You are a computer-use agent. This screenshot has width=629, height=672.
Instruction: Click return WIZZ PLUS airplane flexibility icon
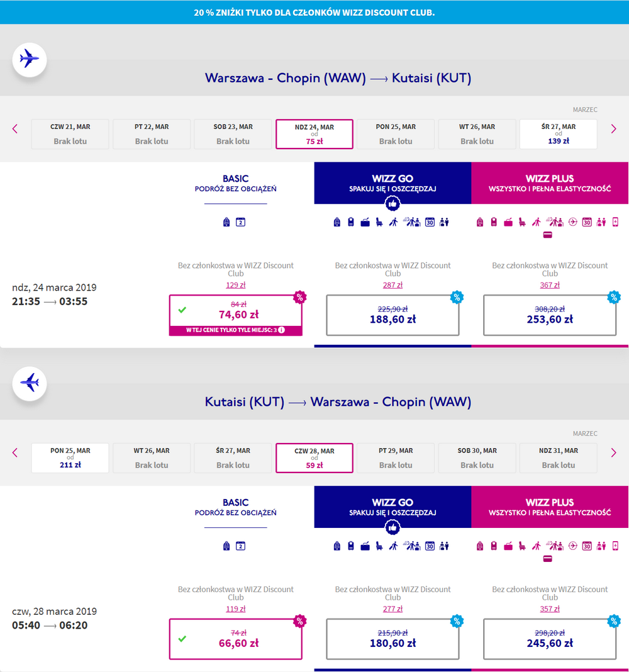tap(573, 546)
